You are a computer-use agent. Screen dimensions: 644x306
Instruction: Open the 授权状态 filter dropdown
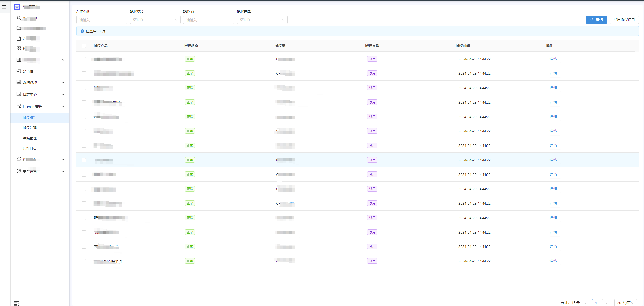tap(155, 20)
